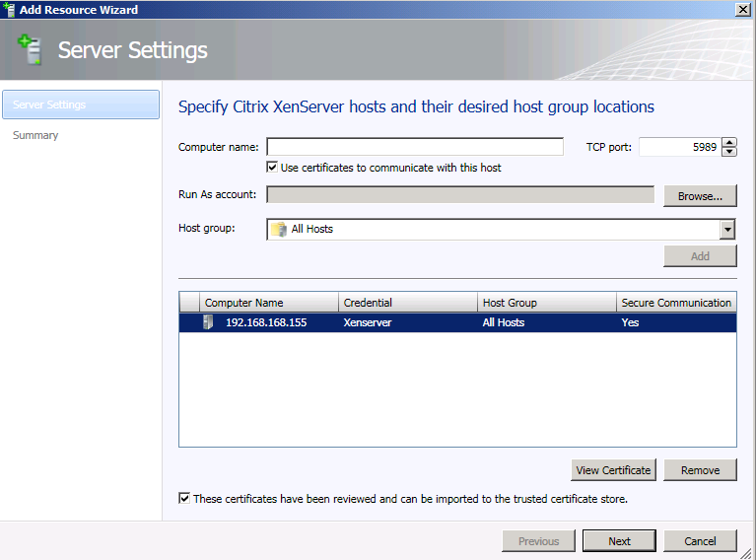Sort list by Computer Name column header

[269, 303]
